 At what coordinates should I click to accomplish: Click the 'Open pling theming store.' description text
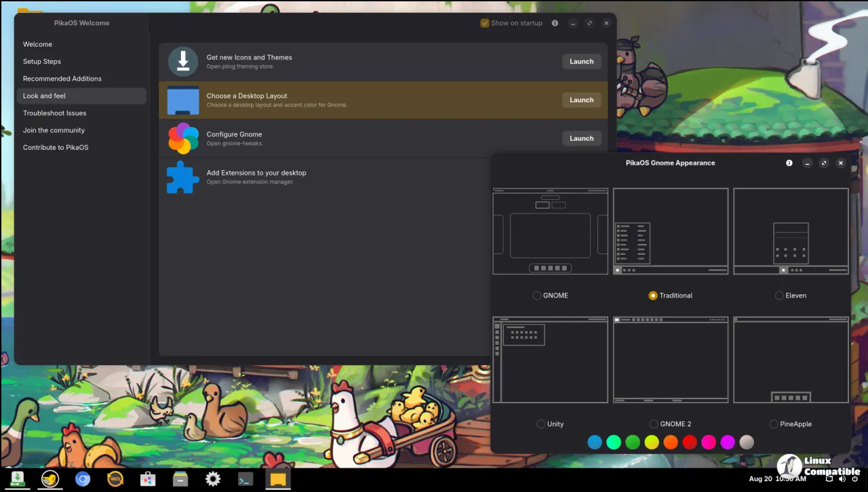[x=240, y=66]
